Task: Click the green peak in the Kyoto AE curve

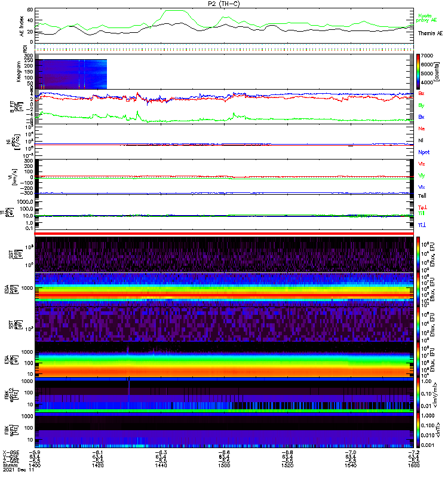Action: click(x=174, y=11)
